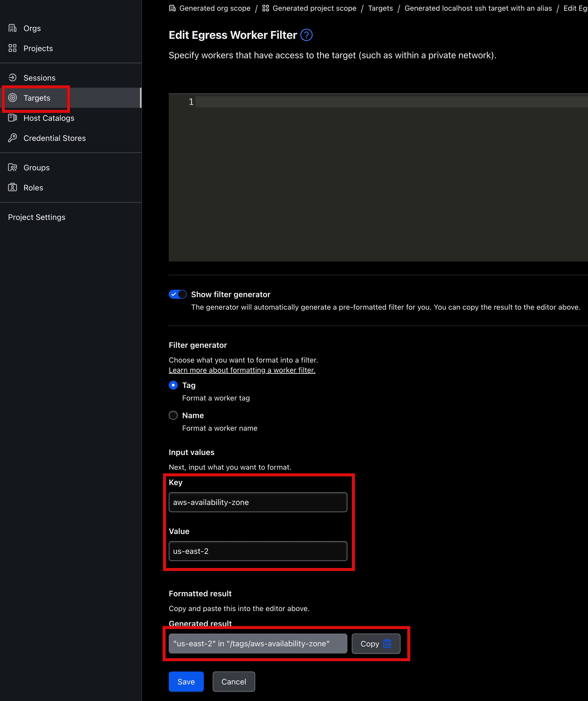588x701 pixels.
Task: Open Learn more about formatting a worker filter
Action: tap(242, 370)
